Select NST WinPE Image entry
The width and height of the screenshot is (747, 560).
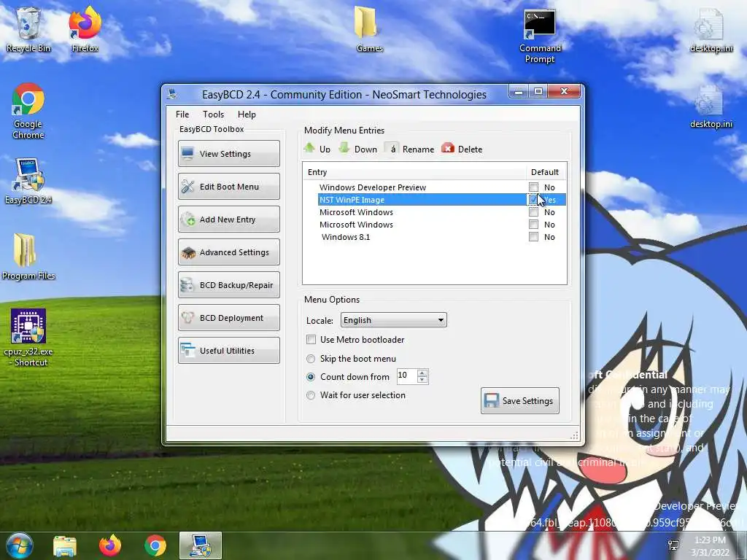pos(352,200)
